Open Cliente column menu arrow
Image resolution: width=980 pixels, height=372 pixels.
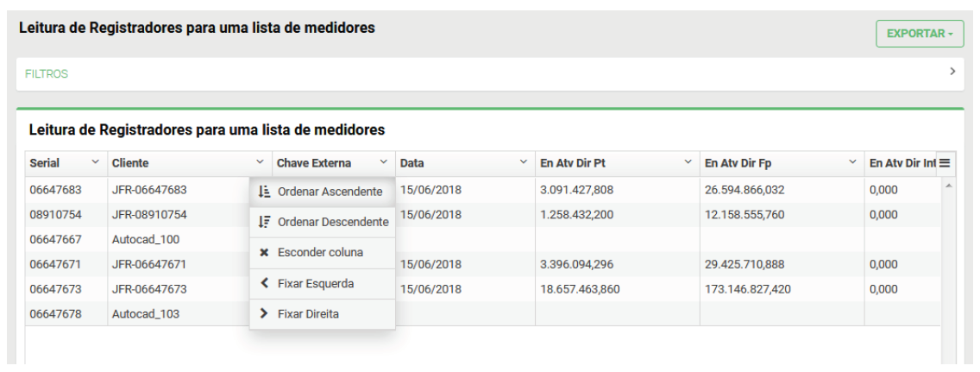tap(260, 162)
